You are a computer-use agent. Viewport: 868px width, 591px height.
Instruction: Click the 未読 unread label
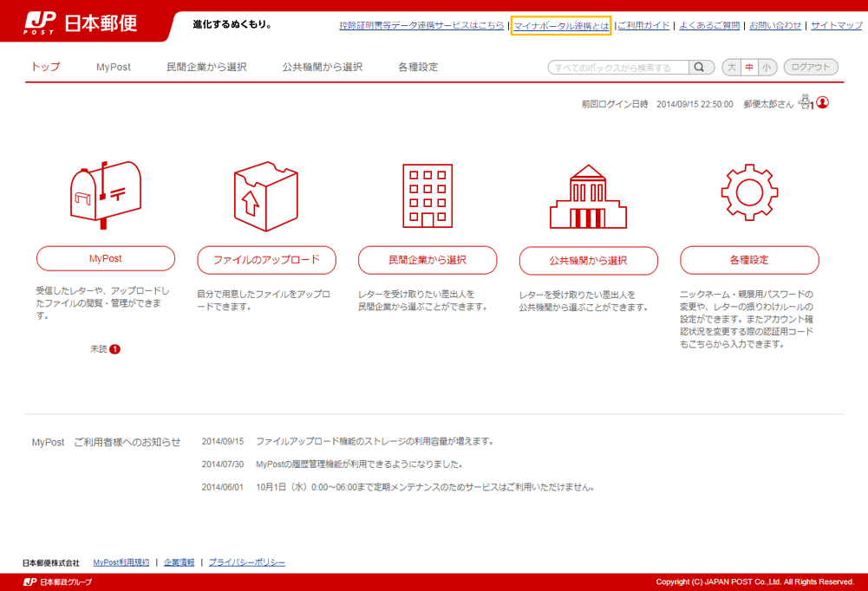[x=99, y=349]
